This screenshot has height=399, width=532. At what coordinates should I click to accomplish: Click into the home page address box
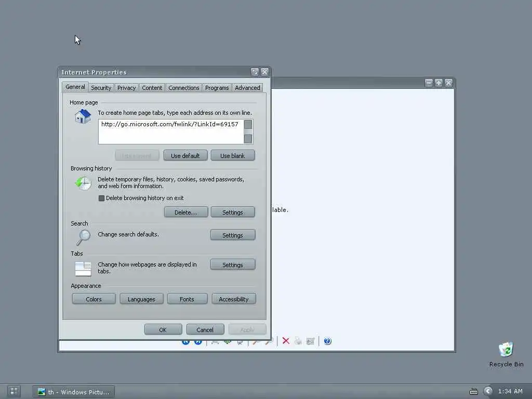[x=171, y=131]
